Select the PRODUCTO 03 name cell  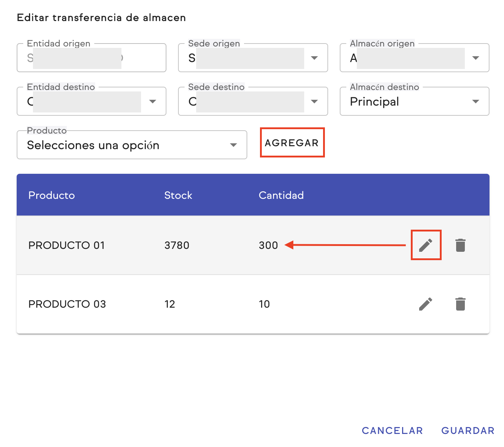(x=67, y=304)
